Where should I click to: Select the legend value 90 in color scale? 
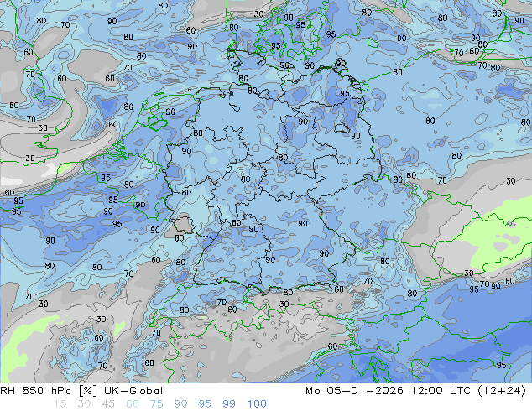180,404
